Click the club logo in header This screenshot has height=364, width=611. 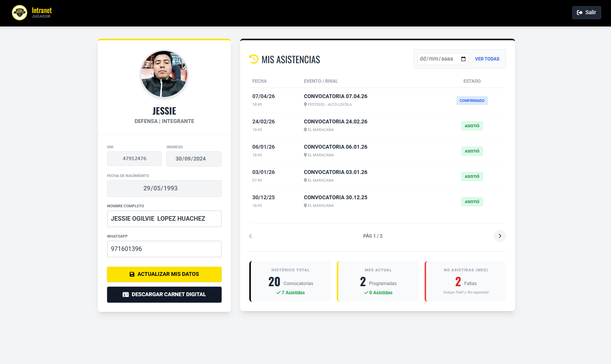[20, 13]
